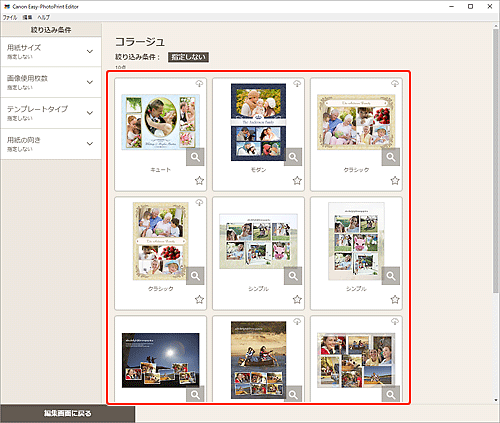Open preview magnifier on キュート template
500x423 pixels.
tap(195, 157)
